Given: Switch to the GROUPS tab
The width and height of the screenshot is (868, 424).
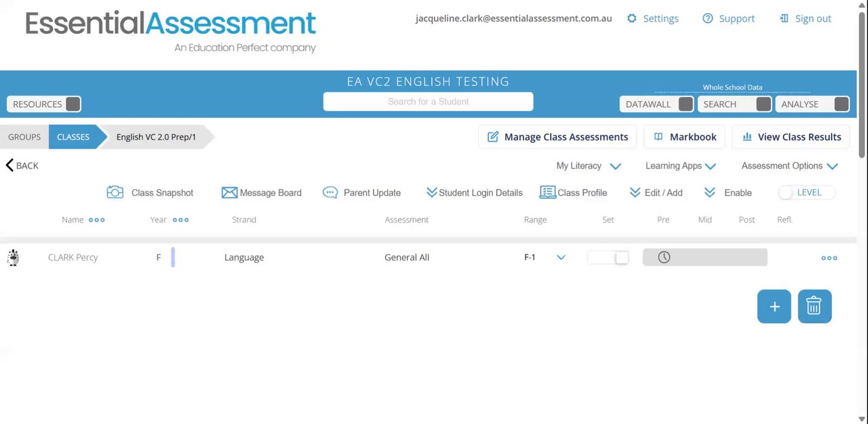Looking at the screenshot, I should coord(24,137).
